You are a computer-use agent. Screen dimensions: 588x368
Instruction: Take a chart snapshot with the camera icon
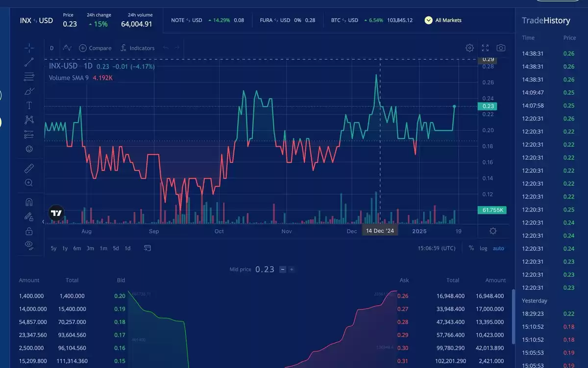coord(501,48)
